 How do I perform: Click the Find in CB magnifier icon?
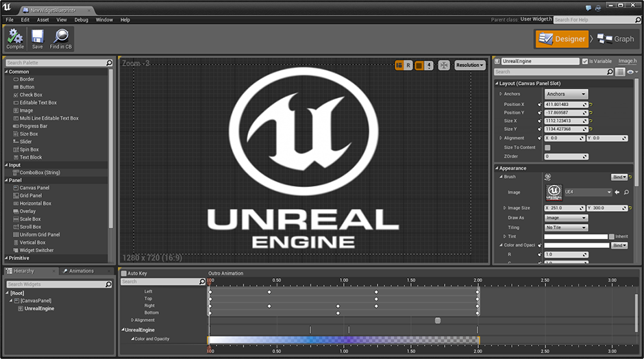[x=61, y=36]
